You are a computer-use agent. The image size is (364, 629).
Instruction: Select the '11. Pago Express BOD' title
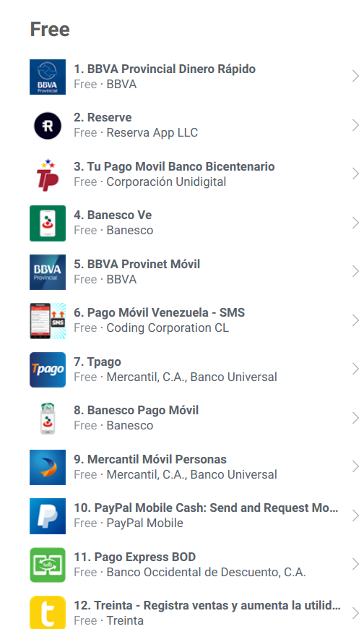(x=135, y=557)
